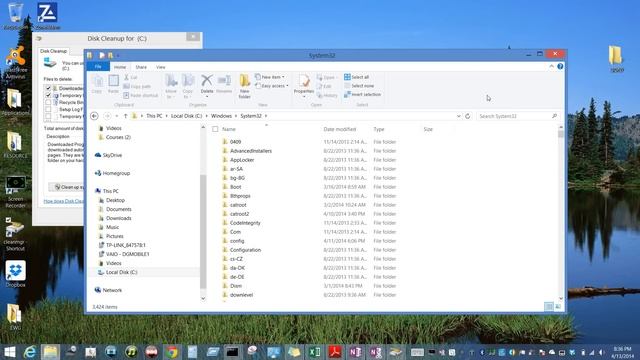Click Windows in the address path
Viewport: 640px width, 360px height.
coord(221,116)
